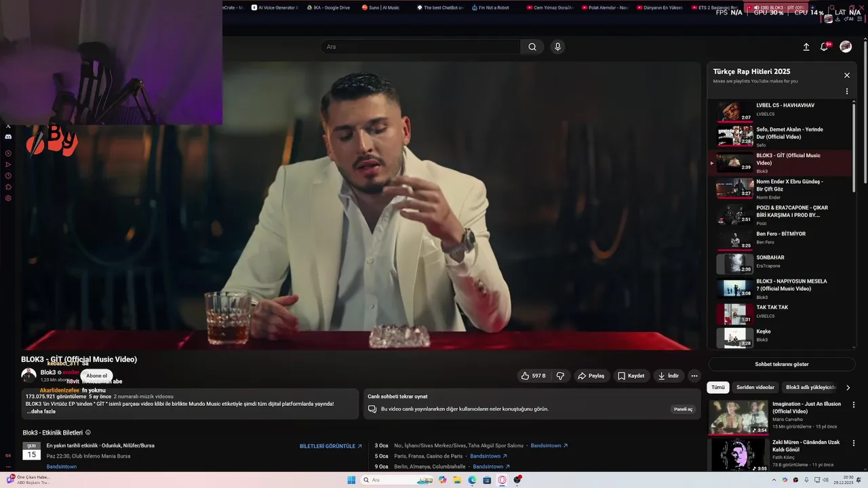Play LVBEL C5 - HAVHAVHAV from playlist
Image resolution: width=868 pixels, height=488 pixels.
780,111
